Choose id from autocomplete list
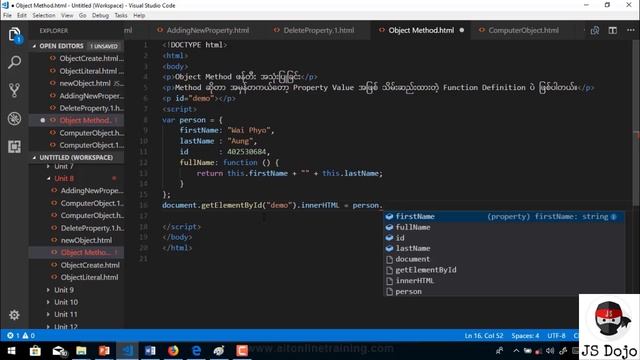Image resolution: width=640 pixels, height=360 pixels. 503,238
